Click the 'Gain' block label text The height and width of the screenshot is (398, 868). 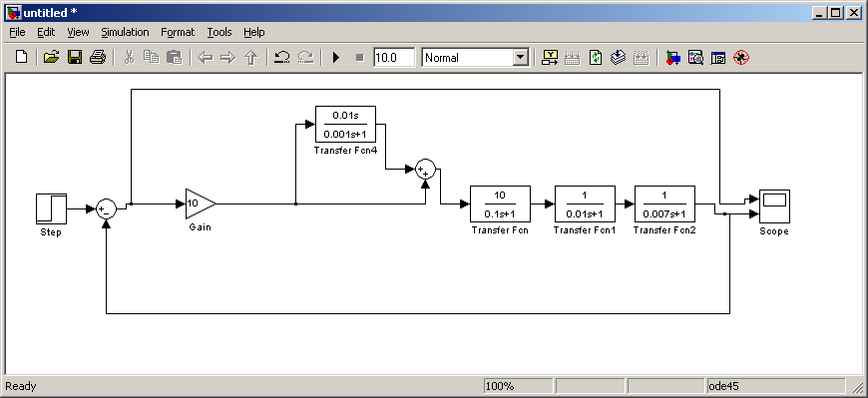(x=200, y=227)
